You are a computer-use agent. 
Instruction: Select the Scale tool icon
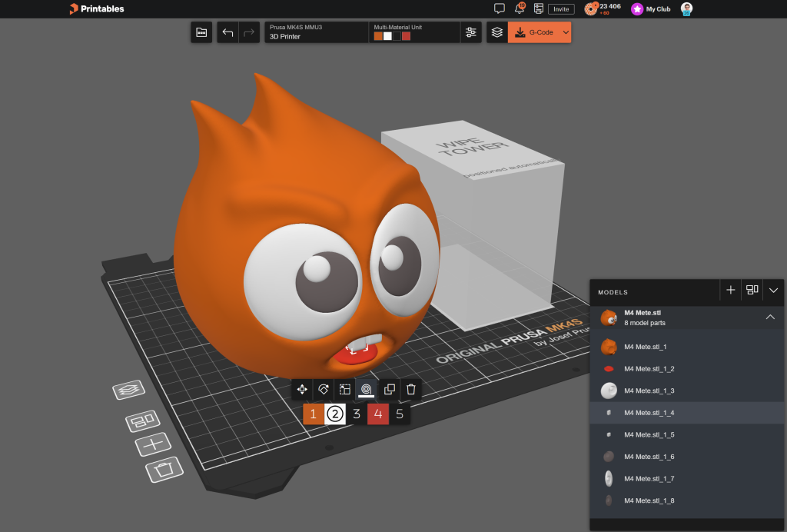pos(345,389)
